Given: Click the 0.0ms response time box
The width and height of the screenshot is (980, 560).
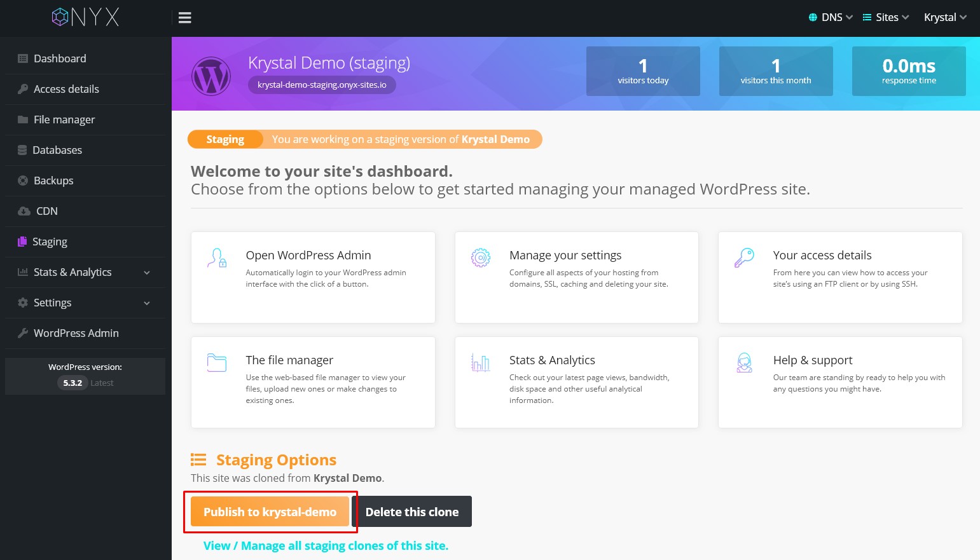Looking at the screenshot, I should click(909, 71).
